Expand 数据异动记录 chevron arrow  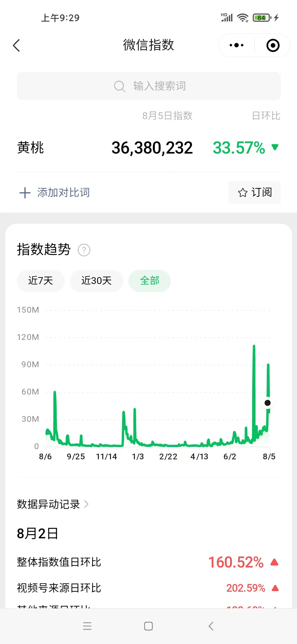click(x=86, y=504)
